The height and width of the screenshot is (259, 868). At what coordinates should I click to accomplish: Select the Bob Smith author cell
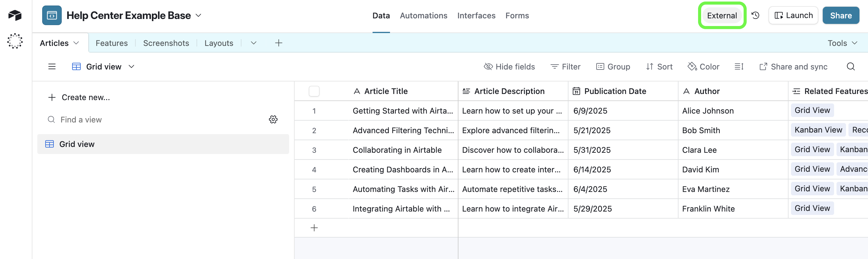click(733, 130)
